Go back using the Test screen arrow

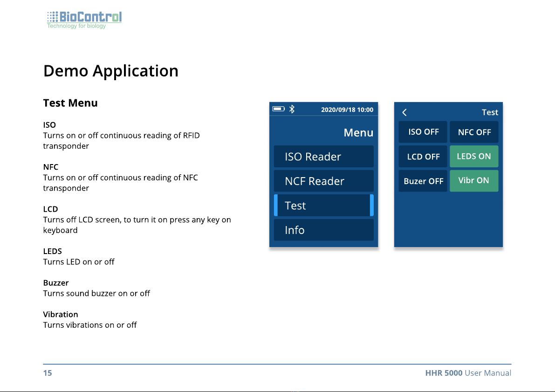pyautogui.click(x=404, y=112)
